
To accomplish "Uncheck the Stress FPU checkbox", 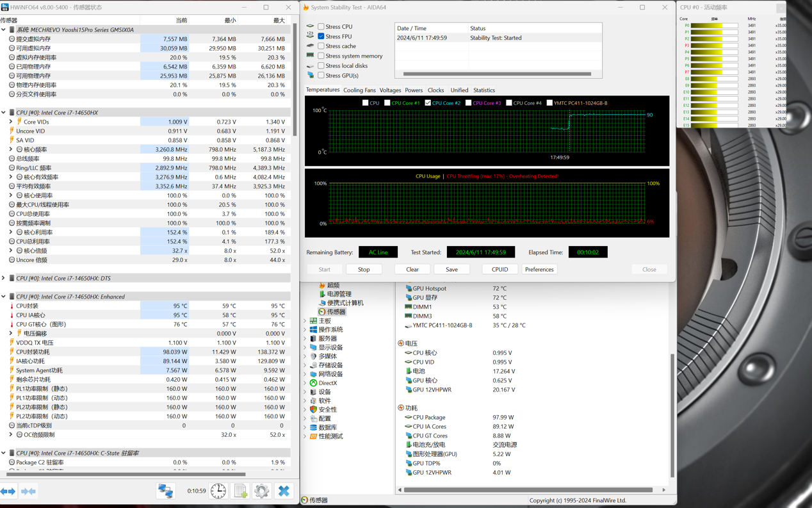I will (x=321, y=37).
